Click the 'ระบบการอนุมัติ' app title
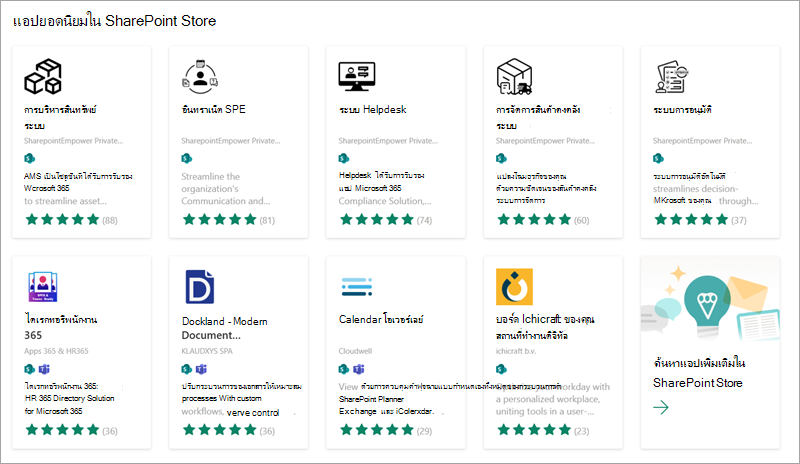Screen dimensions: 800x464 click(x=682, y=110)
